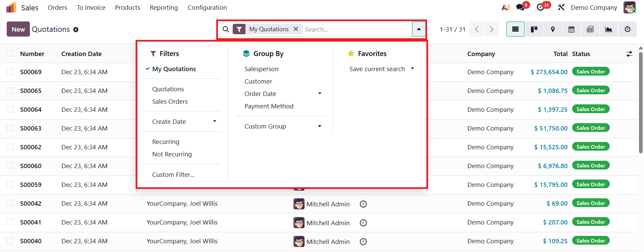Select checkbox for order S00059
The height and width of the screenshot is (252, 644).
tap(10, 185)
